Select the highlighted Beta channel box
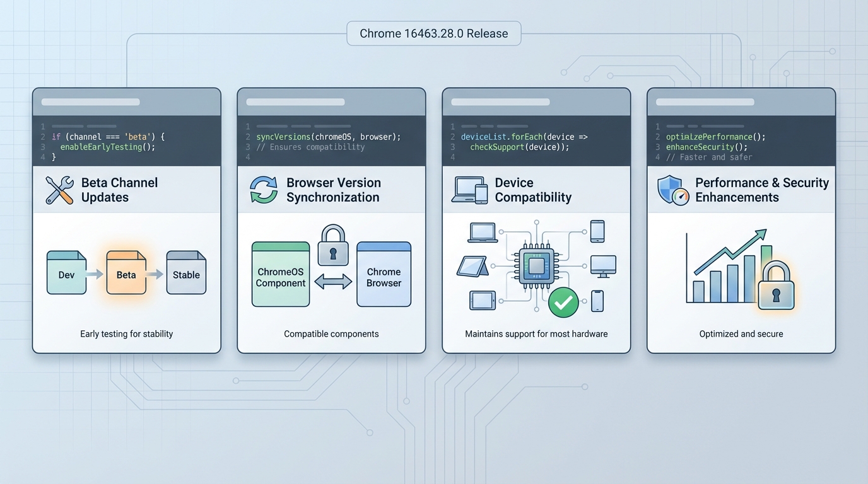 [x=126, y=273]
